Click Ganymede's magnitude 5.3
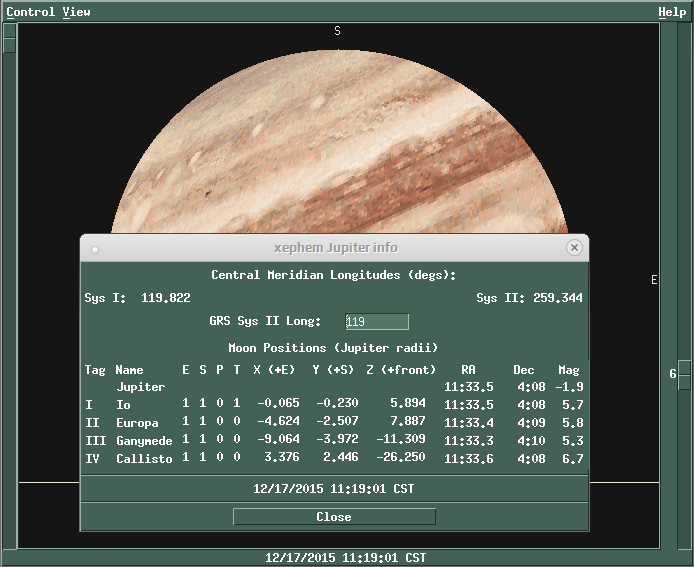This screenshot has height=567, width=694. 573,441
